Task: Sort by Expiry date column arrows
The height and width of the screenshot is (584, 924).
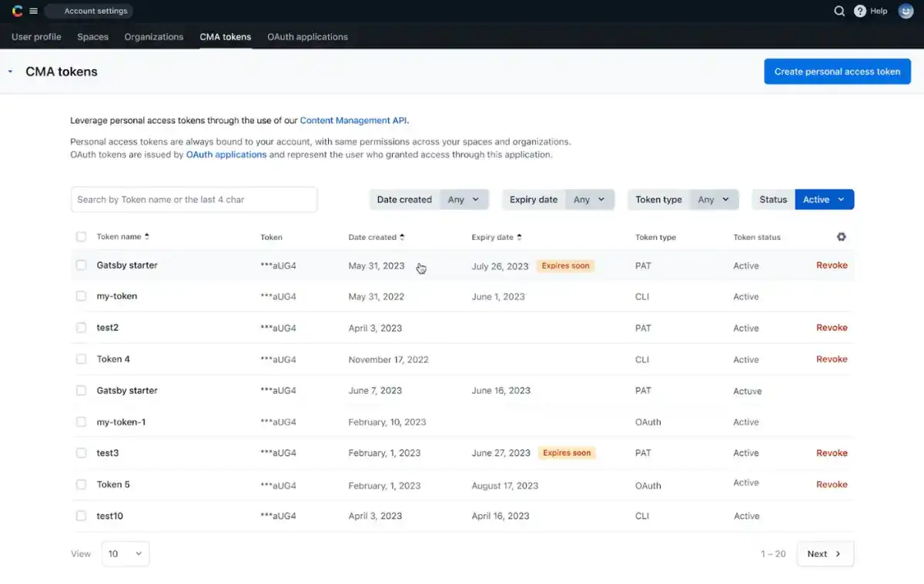Action: [519, 237]
